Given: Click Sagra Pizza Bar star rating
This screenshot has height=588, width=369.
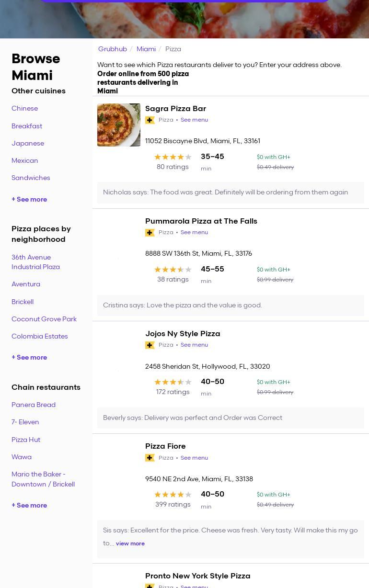Looking at the screenshot, I should point(173,157).
